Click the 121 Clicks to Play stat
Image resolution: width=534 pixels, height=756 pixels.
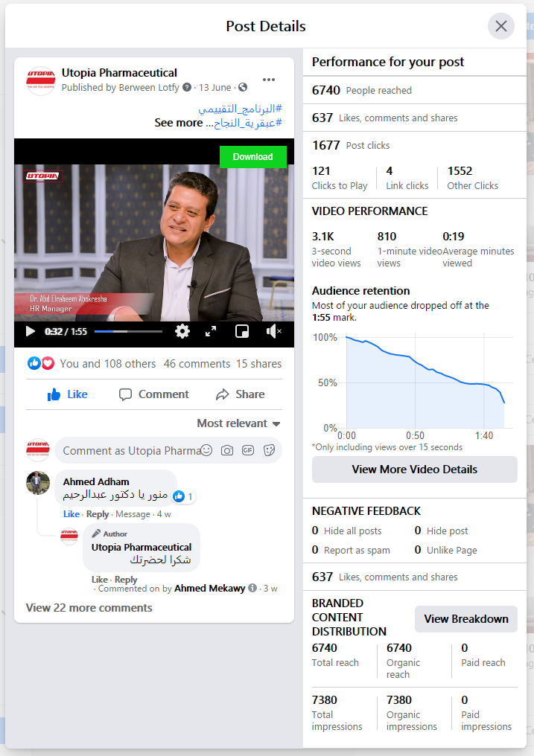[340, 178]
